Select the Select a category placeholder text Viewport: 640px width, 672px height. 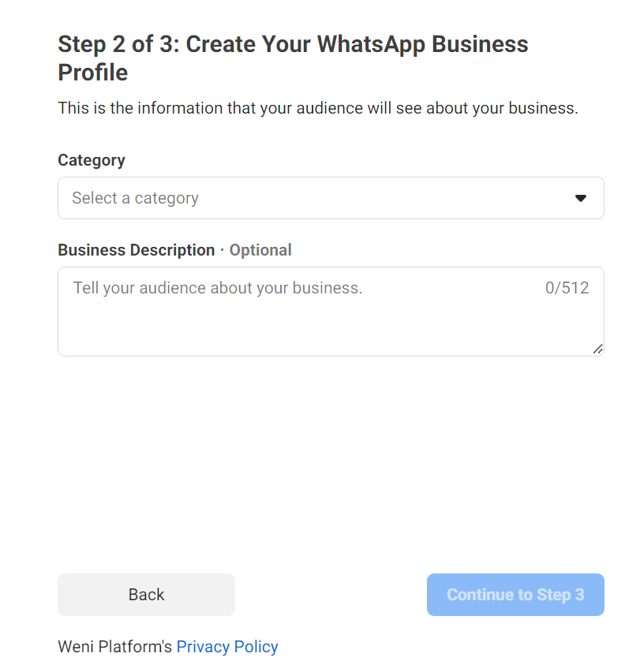pos(135,198)
